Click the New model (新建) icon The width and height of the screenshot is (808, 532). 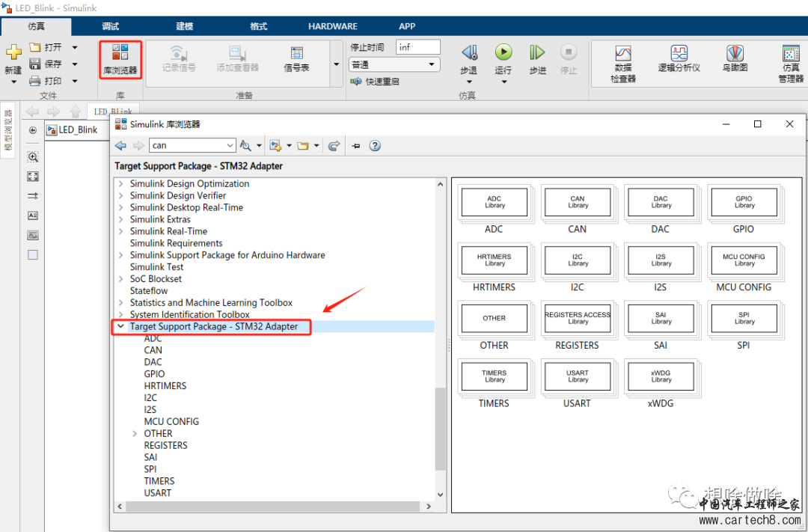[13, 52]
